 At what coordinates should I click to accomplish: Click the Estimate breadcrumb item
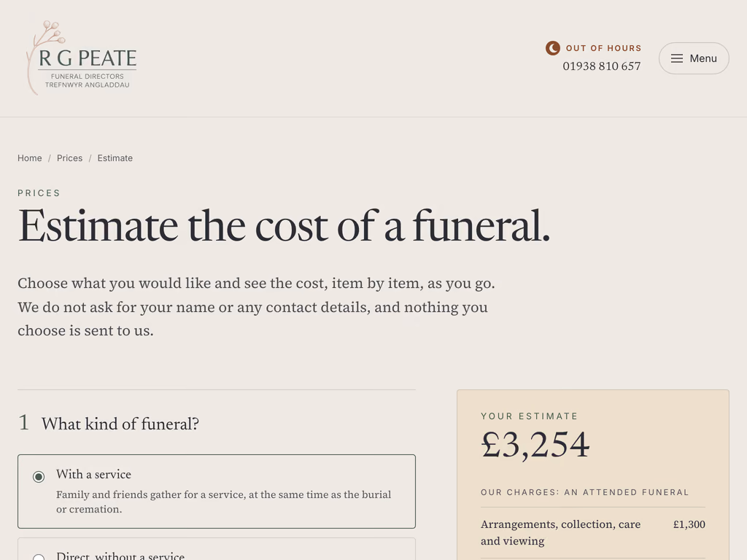[115, 158]
